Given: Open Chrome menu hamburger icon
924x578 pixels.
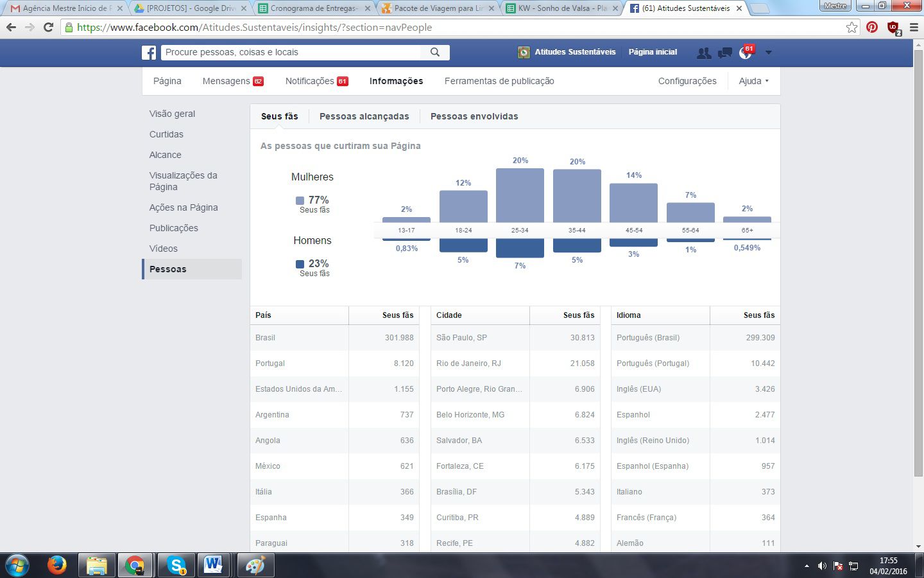Looking at the screenshot, I should (914, 28).
